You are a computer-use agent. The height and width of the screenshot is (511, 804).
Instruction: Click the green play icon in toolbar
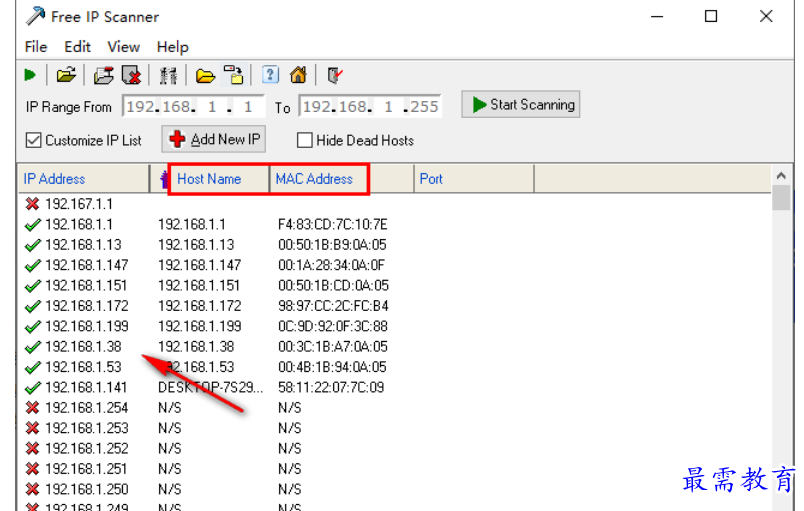(30, 75)
